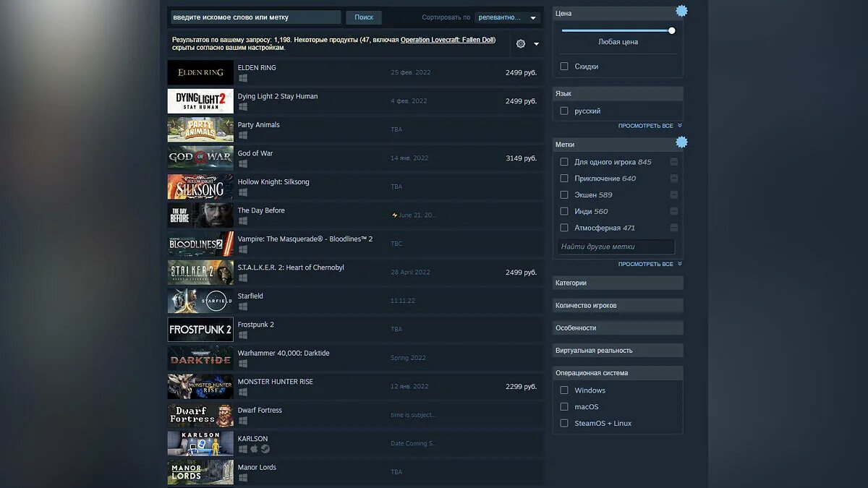Collapse the Цена section header
Viewport: 868px width, 488px height.
tap(618, 14)
